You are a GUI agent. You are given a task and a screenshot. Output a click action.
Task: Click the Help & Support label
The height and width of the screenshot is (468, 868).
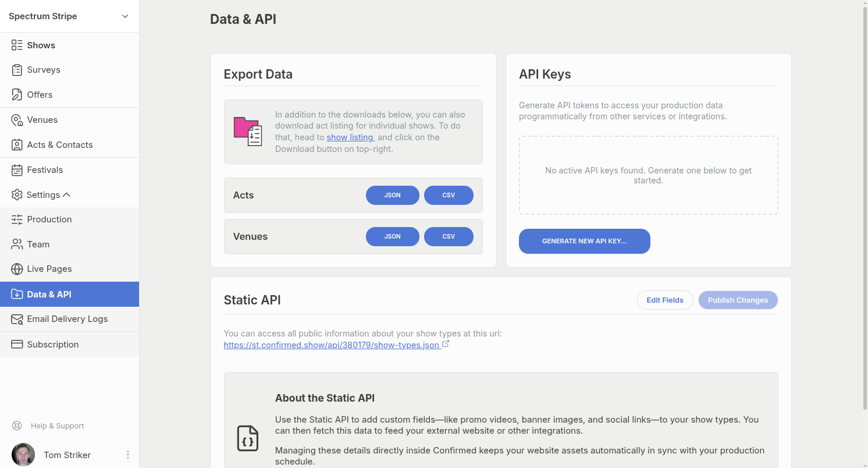[x=58, y=426]
